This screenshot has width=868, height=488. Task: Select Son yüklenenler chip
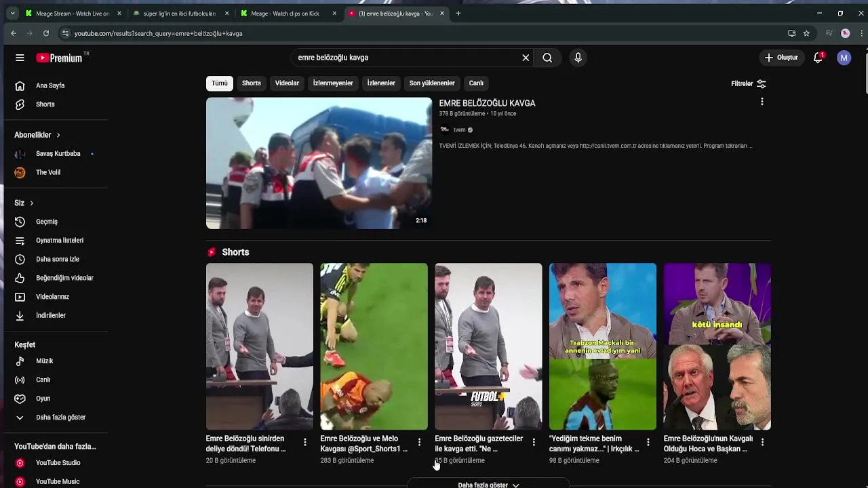[432, 83]
